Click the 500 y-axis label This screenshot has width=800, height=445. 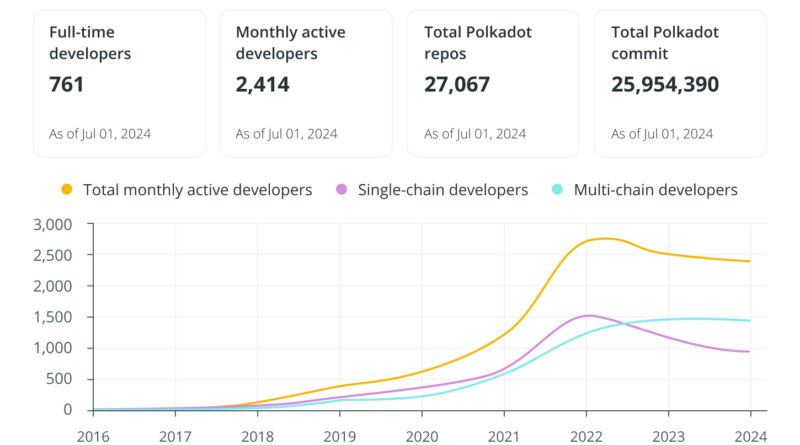pos(59,379)
